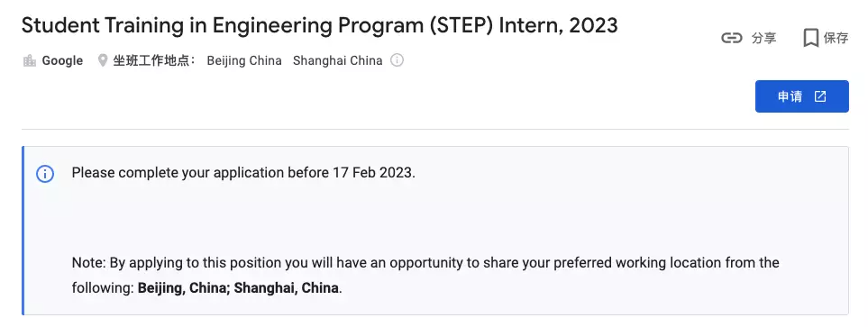868x327 pixels.
Task: Select the Beijing China location
Action: pos(244,60)
